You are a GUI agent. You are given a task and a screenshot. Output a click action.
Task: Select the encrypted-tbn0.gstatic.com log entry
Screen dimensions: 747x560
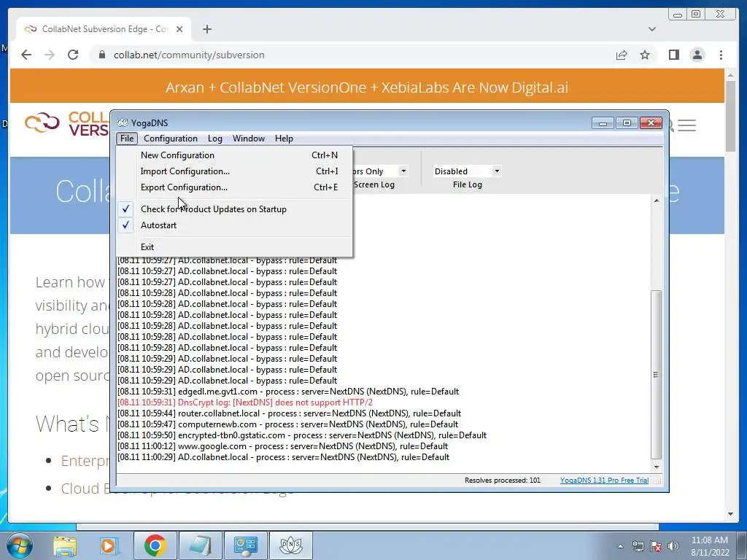click(x=302, y=435)
